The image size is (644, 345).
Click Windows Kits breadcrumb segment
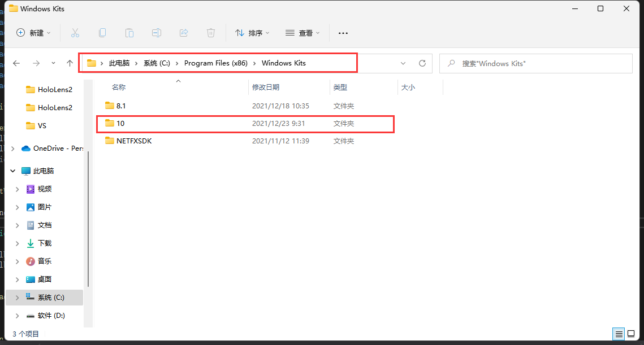click(x=284, y=63)
